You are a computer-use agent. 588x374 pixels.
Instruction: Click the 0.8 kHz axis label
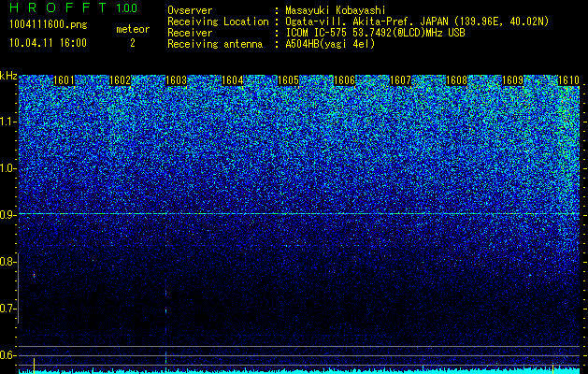tap(7, 262)
